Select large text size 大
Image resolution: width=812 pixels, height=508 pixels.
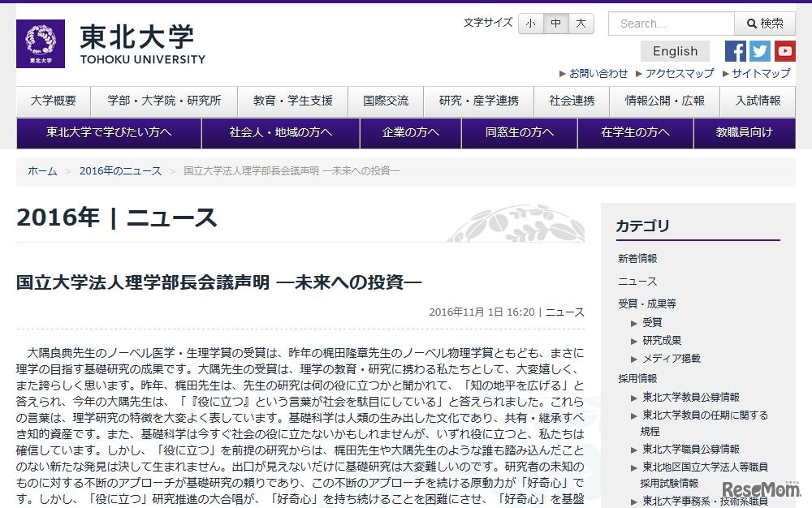[x=581, y=24]
